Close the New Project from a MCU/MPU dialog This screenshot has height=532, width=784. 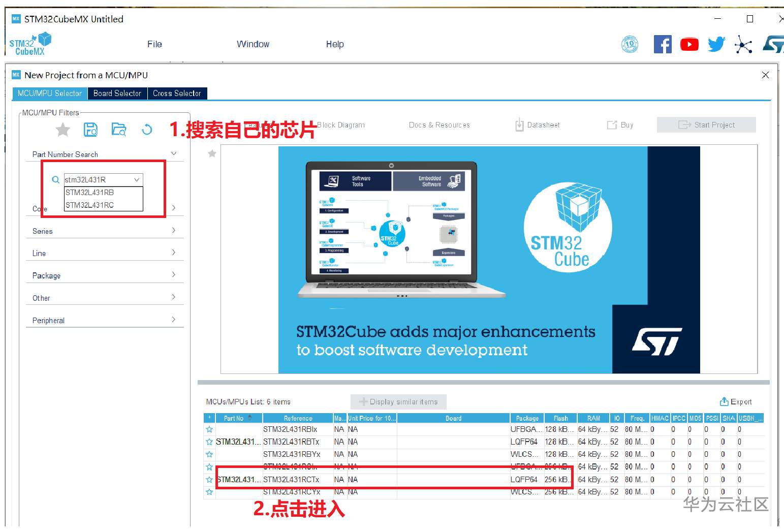tap(765, 75)
